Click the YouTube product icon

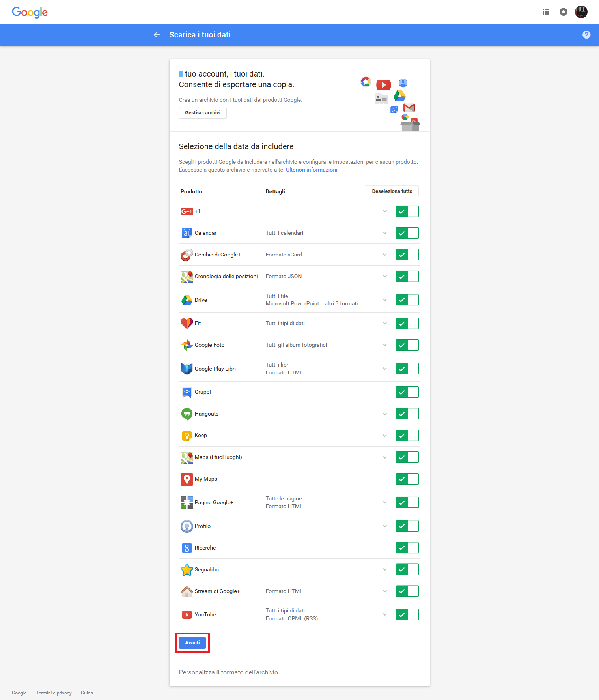click(x=187, y=615)
